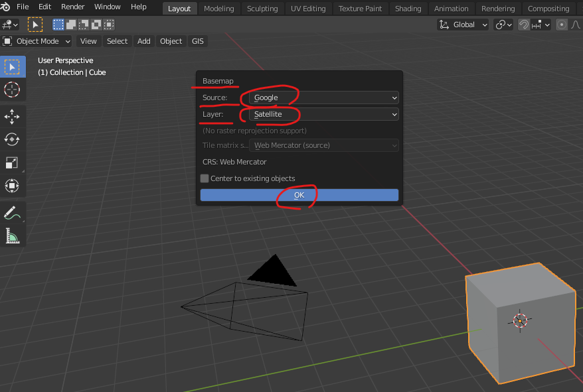Switch to the Modeling workspace tab
This screenshot has height=392, width=583.
point(219,9)
